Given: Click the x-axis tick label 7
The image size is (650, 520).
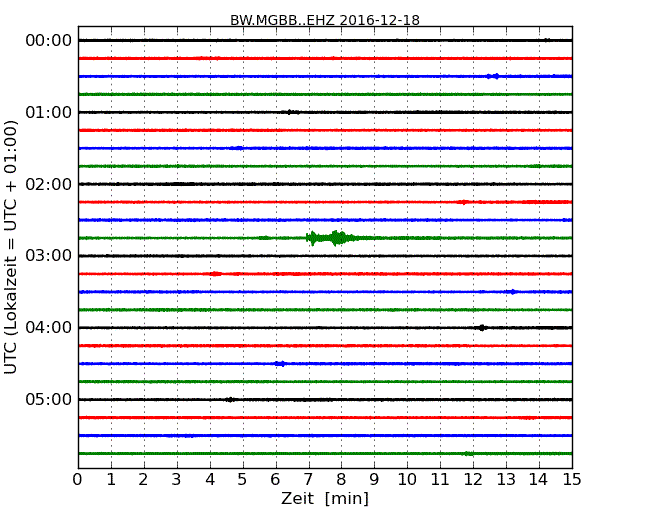Looking at the screenshot, I should tap(308, 480).
